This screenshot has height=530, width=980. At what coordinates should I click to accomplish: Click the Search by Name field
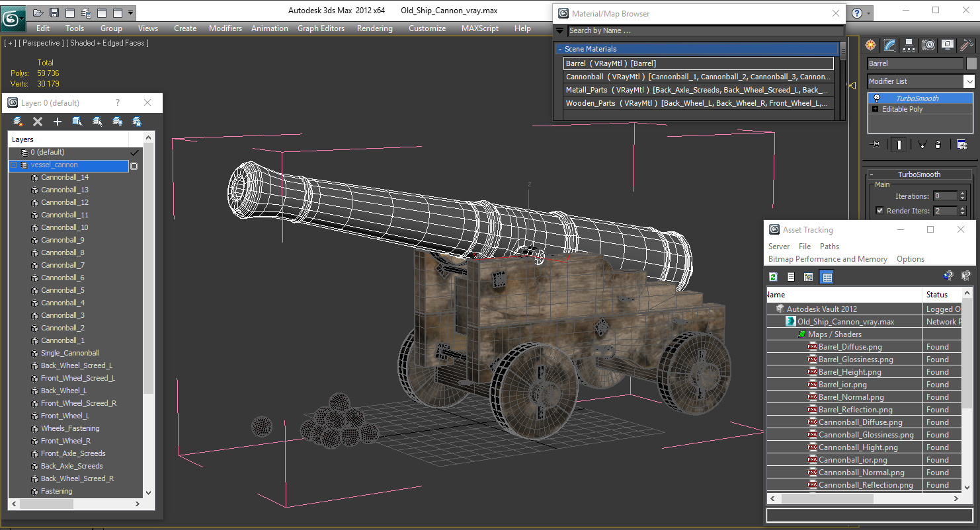[x=706, y=30]
